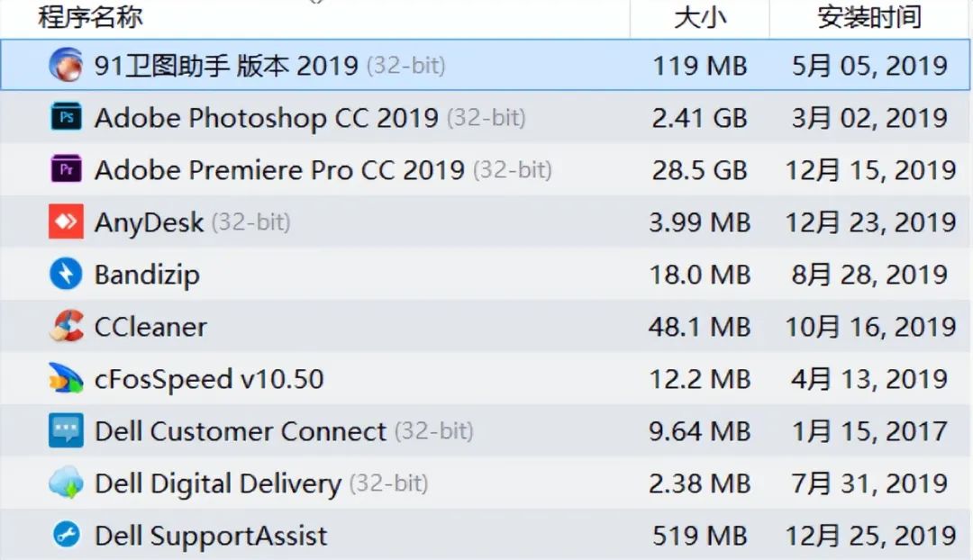Click the red AnyDesk icon
The image size is (973, 560).
point(66,221)
